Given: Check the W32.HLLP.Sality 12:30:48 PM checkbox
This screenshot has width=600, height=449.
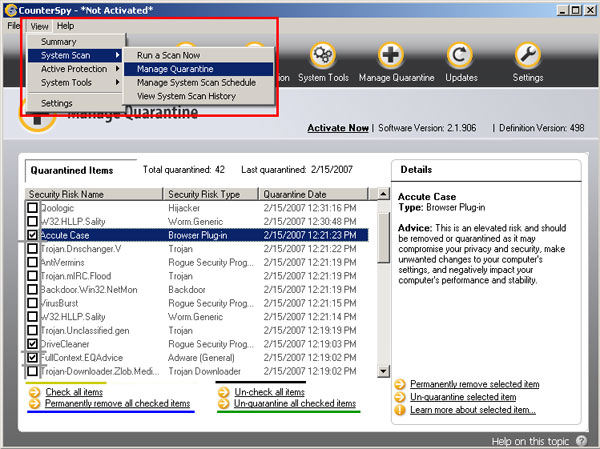Looking at the screenshot, I should [33, 221].
